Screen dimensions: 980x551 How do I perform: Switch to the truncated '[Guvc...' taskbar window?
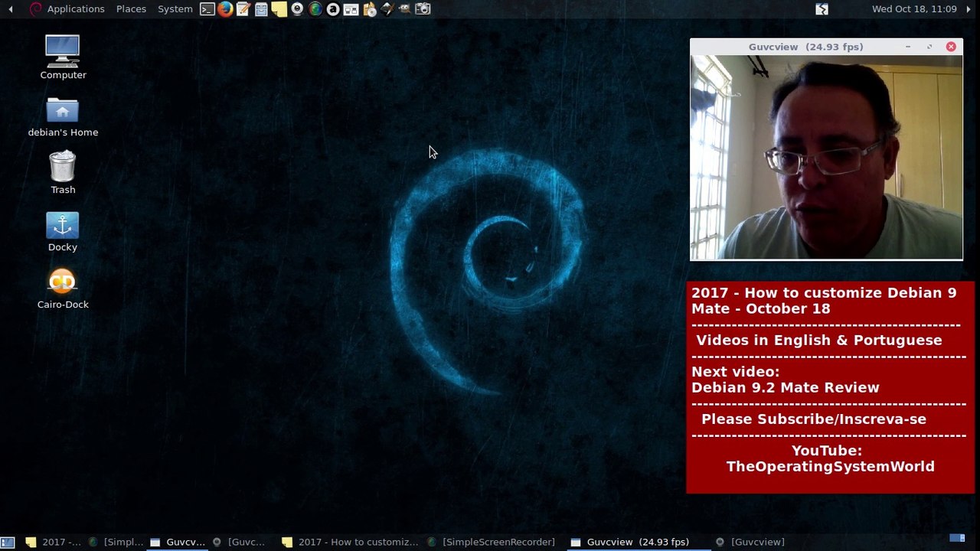tap(240, 542)
